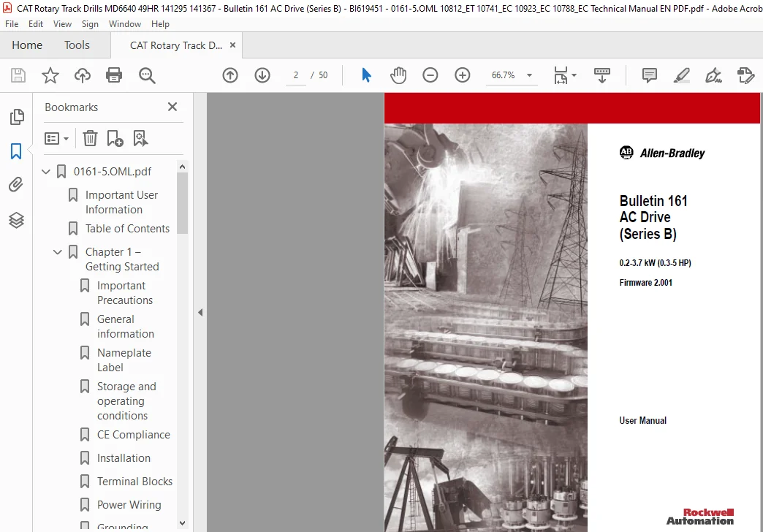Open the Help menu
This screenshot has width=763, height=532.
pos(160,24)
